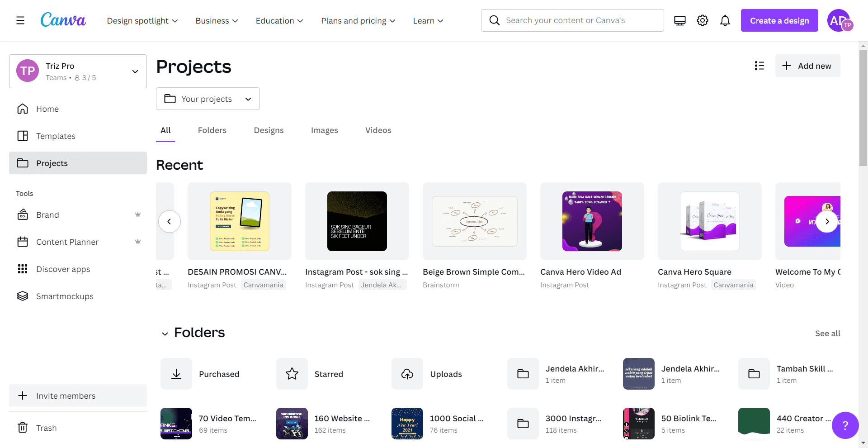Click the page vertical scrollbar
The width and height of the screenshot is (868, 448).
[x=863, y=109]
